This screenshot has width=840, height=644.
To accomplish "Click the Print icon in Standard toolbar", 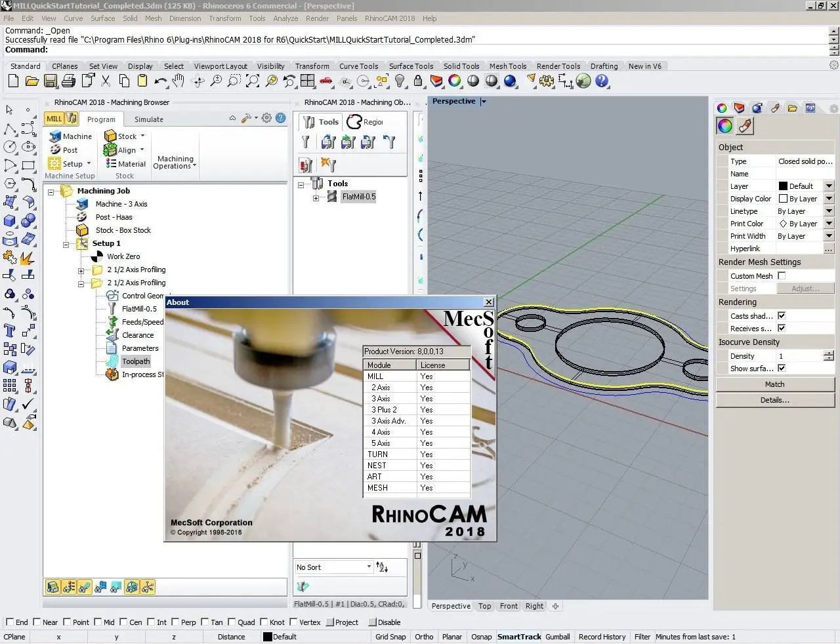I will coord(68,81).
